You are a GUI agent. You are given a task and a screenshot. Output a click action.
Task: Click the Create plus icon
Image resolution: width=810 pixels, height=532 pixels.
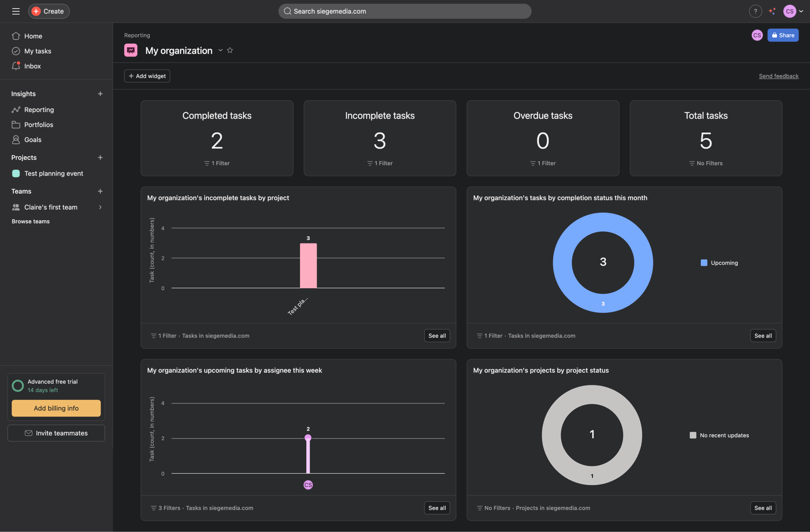pos(35,11)
